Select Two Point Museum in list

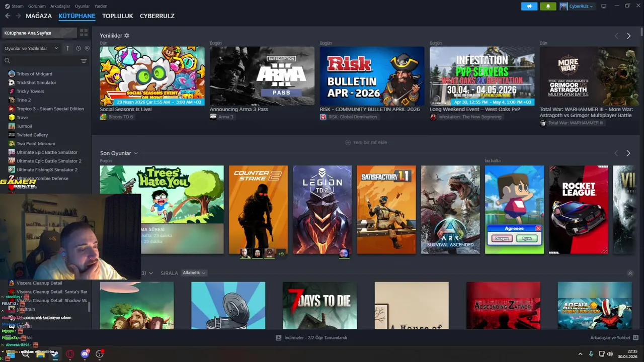tap(36, 144)
